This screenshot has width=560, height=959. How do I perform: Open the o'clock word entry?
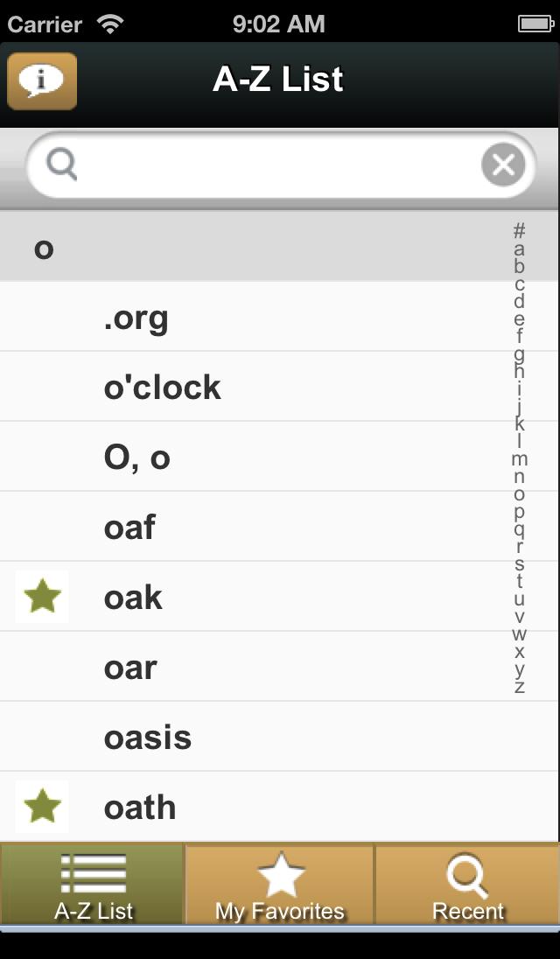click(163, 388)
